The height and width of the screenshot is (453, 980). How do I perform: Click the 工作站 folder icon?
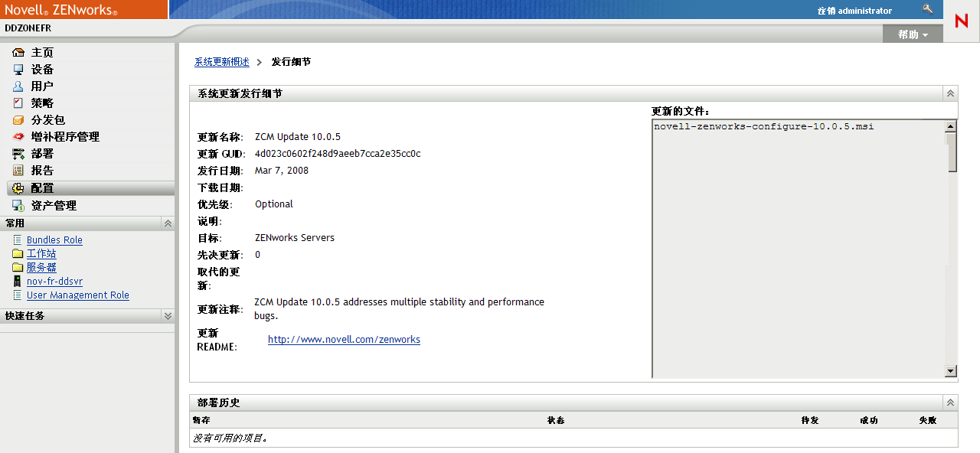pyautogui.click(x=18, y=254)
